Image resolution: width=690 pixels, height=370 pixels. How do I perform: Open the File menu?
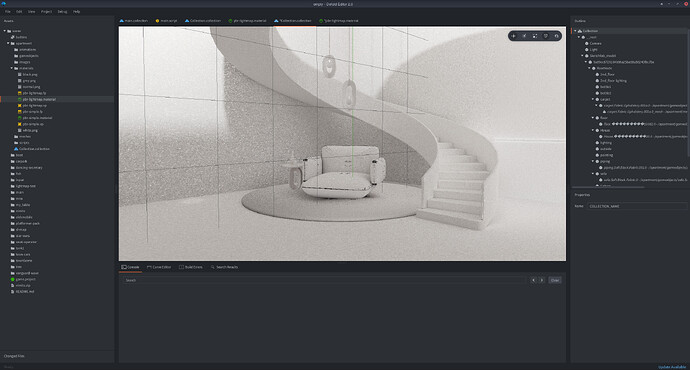pyautogui.click(x=7, y=11)
